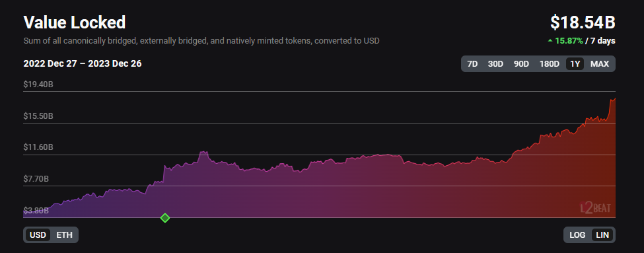Image resolution: width=644 pixels, height=253 pixels.
Task: Select LIN linear scale option
Action: 602,235
